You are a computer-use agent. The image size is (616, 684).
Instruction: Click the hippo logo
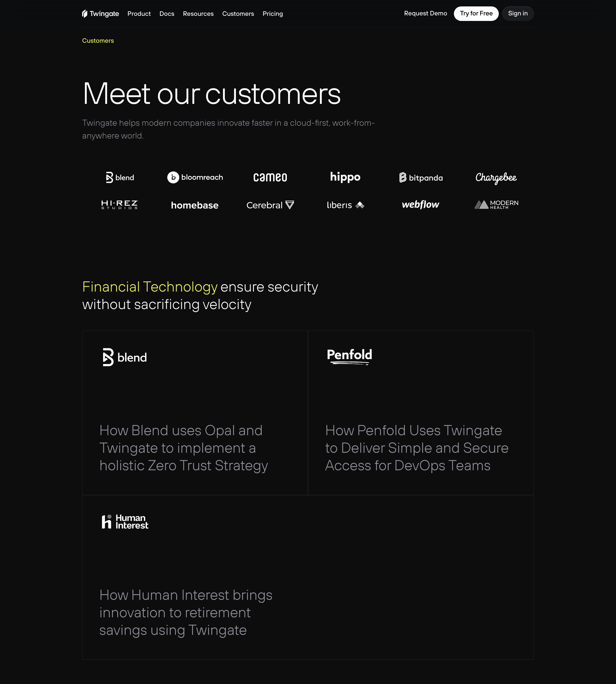point(345,177)
